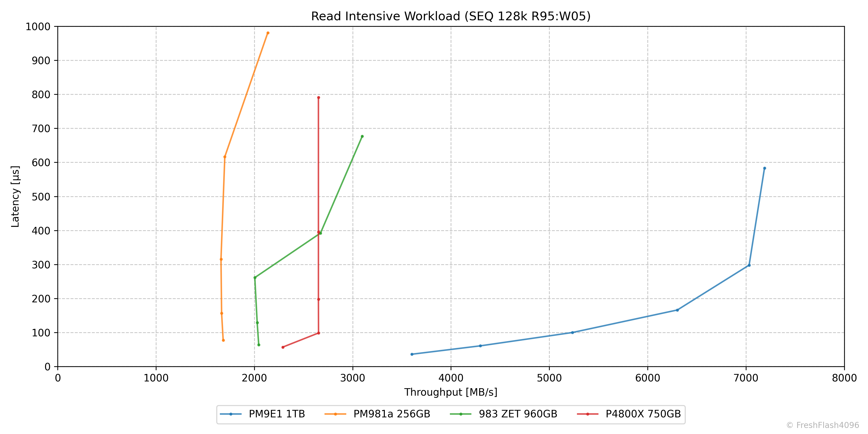Click the lowest blue data point near 3600 MB/s

(412, 354)
